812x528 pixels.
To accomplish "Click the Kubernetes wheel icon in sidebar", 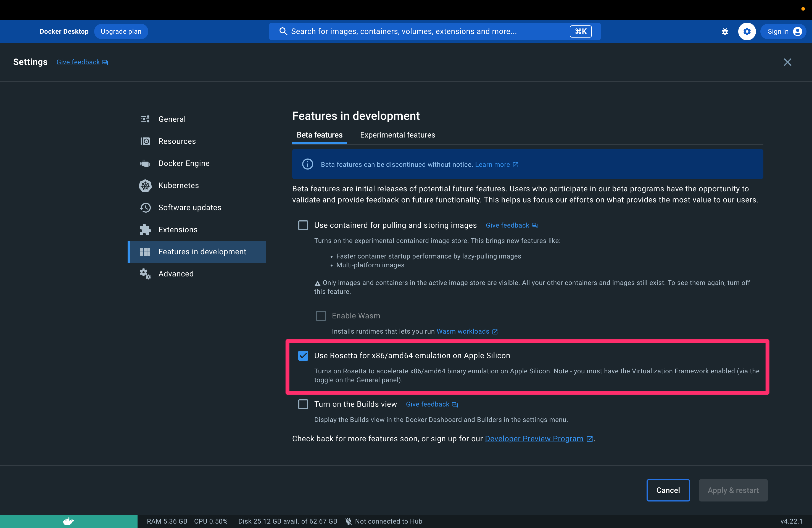I will tap(145, 186).
